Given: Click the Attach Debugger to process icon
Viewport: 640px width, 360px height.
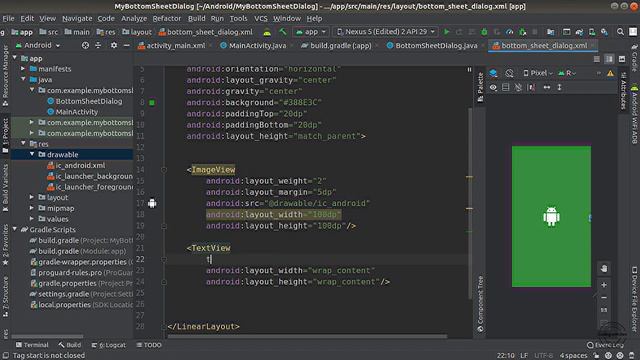Looking at the screenshot, I should pyautogui.click(x=522, y=32).
